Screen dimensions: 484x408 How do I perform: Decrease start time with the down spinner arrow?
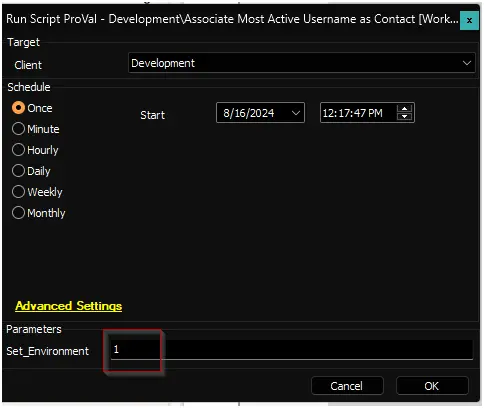pos(405,117)
